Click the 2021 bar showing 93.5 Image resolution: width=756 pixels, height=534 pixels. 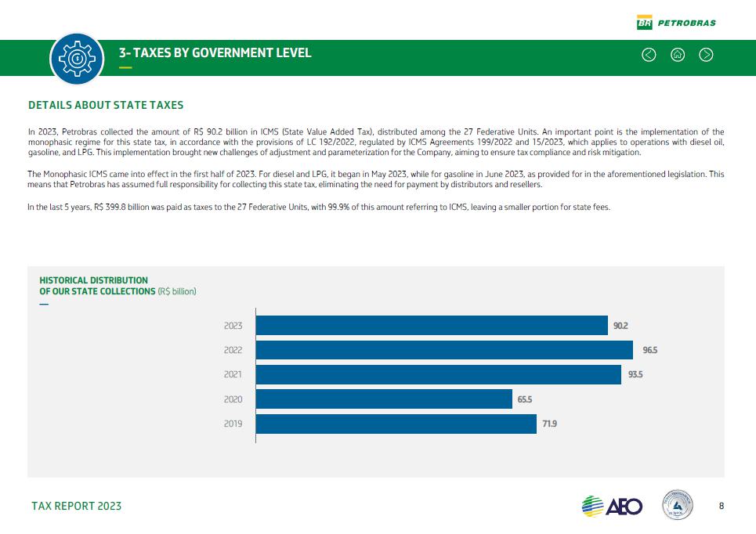438,374
